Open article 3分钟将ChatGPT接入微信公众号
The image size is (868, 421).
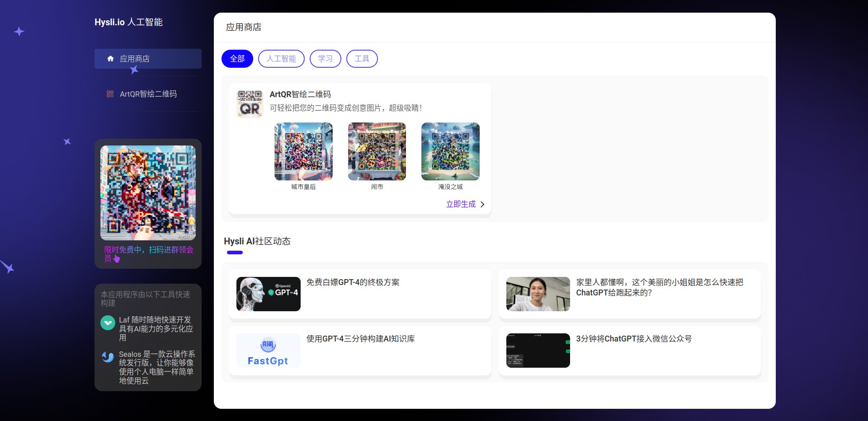[634, 339]
